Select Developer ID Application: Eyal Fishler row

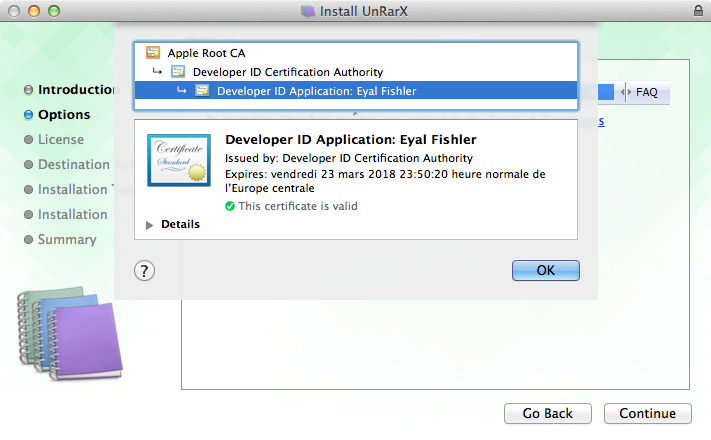coord(316,91)
